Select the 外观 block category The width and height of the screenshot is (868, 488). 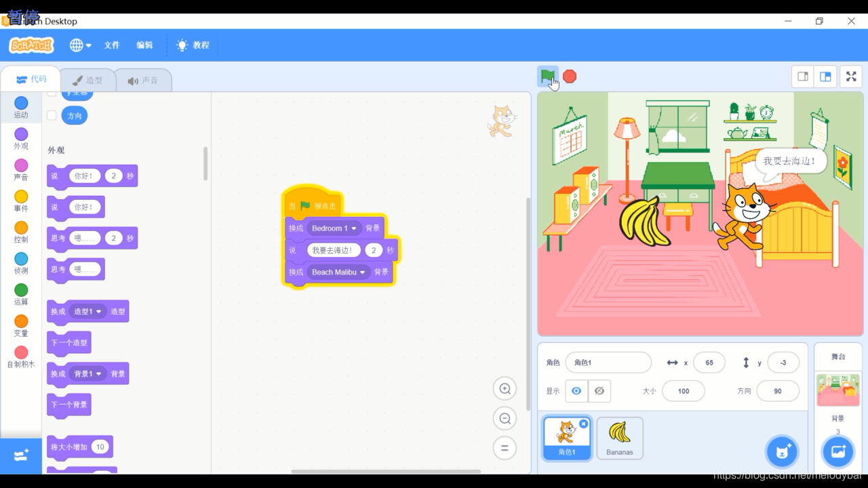coord(21,139)
